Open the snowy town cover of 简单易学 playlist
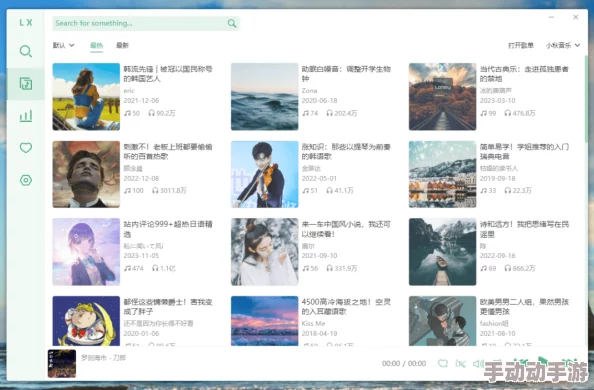 [x=442, y=174]
